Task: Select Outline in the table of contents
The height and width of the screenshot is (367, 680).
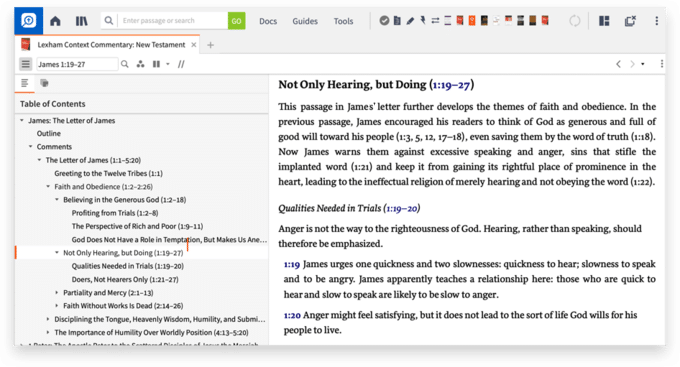Action: [49, 133]
